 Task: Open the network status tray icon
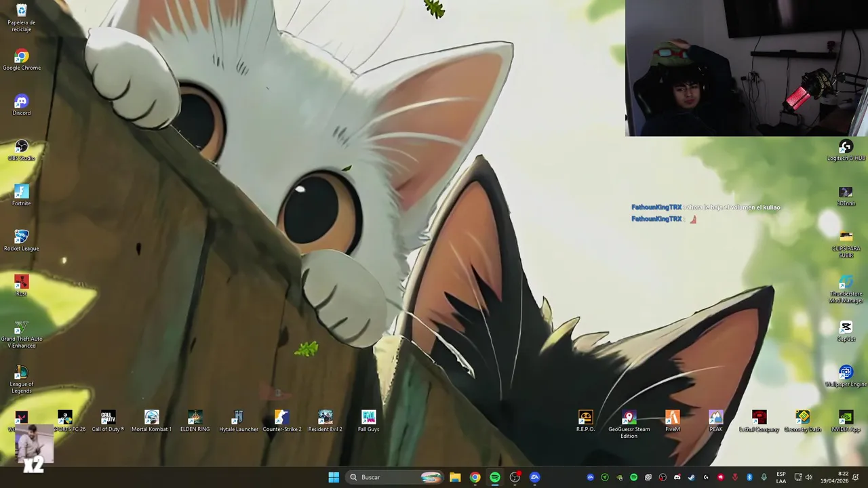tap(798, 477)
